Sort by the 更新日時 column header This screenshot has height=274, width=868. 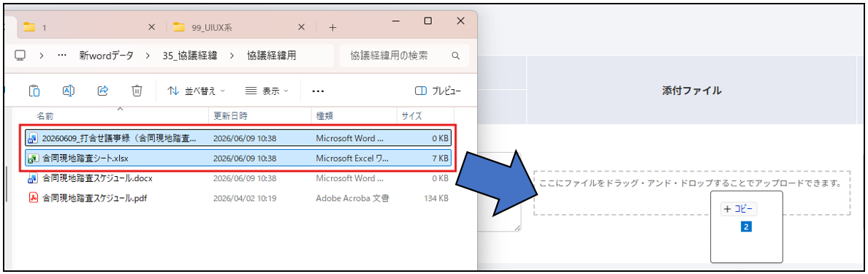tap(230, 116)
